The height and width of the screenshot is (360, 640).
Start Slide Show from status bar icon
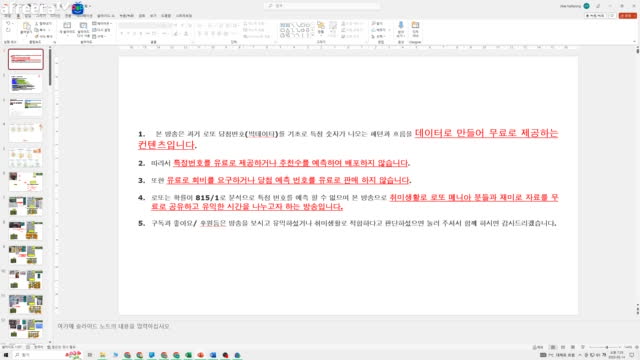tap(583, 347)
